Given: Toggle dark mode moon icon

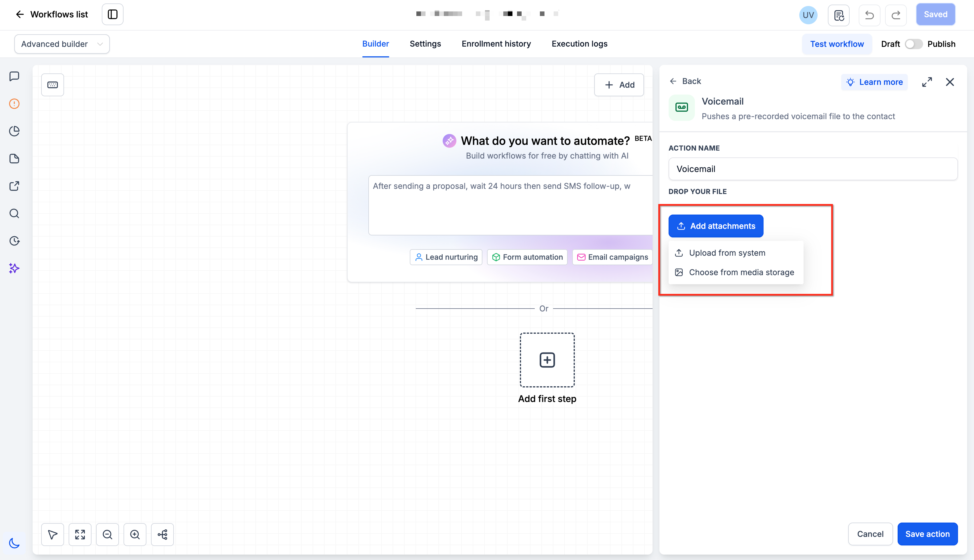Looking at the screenshot, I should [x=14, y=543].
